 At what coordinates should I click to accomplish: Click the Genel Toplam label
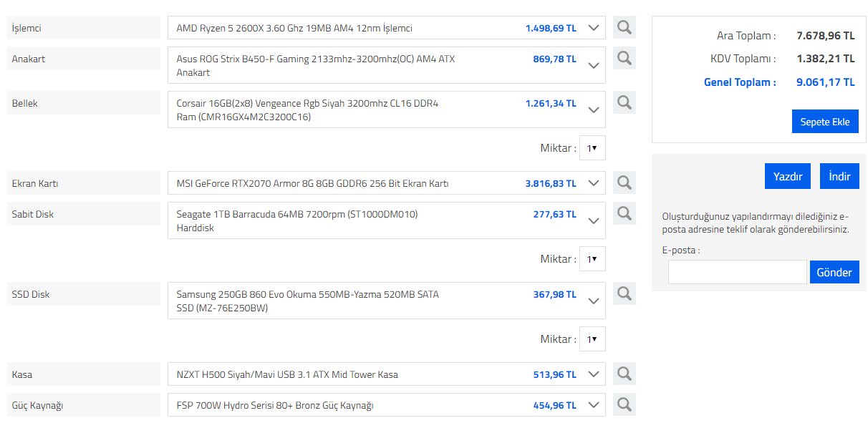pyautogui.click(x=740, y=82)
